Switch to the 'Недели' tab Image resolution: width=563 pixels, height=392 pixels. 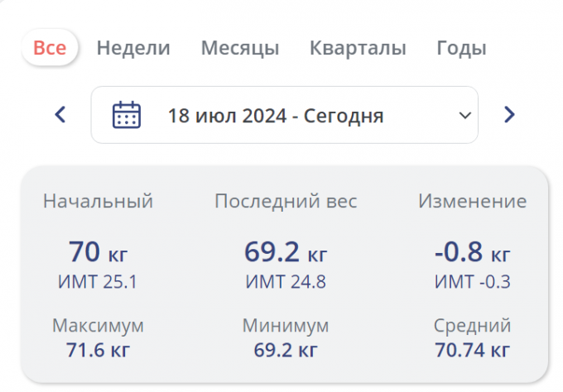(x=133, y=48)
